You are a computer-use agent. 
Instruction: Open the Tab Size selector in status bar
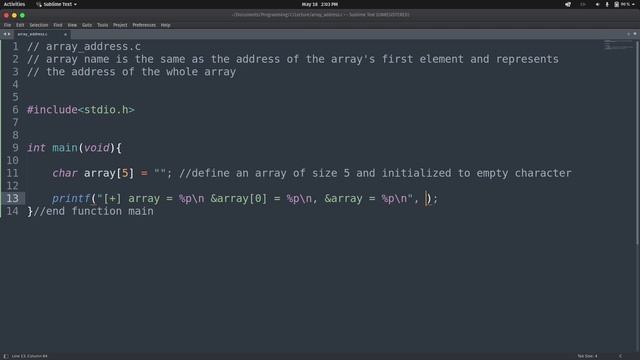click(x=587, y=356)
